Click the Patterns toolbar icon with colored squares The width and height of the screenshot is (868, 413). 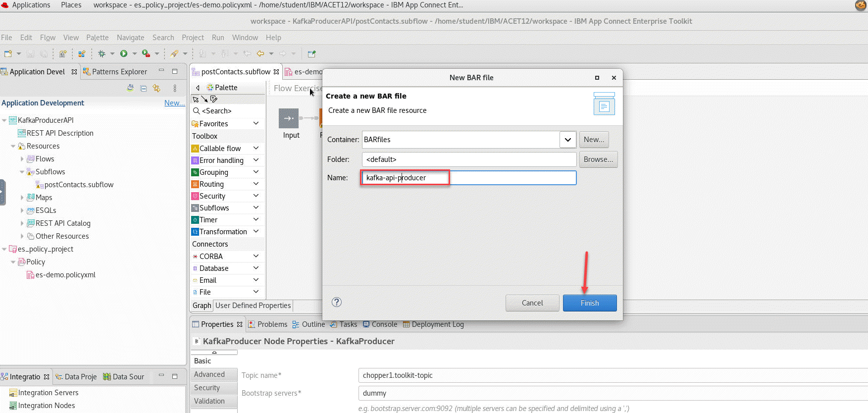pyautogui.click(x=82, y=53)
